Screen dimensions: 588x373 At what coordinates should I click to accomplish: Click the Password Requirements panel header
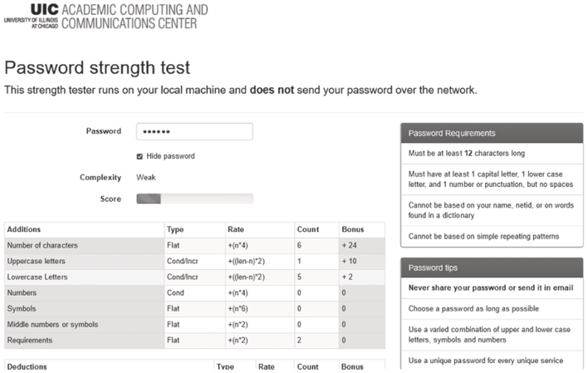(x=492, y=133)
